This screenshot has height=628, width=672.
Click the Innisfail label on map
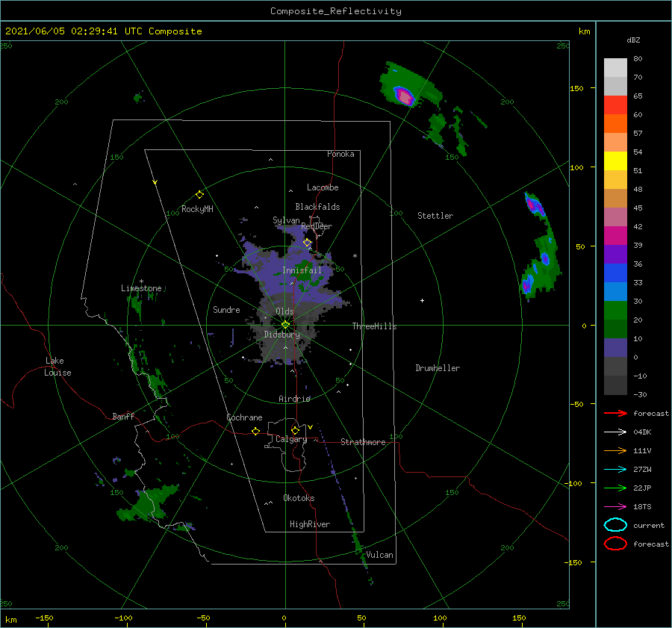point(302,270)
